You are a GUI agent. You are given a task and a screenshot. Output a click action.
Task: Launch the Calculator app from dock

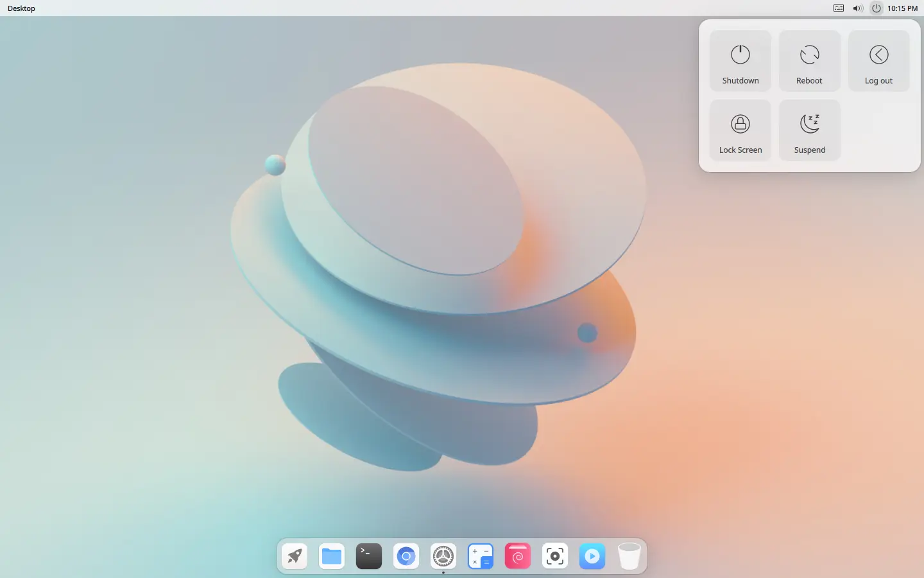click(481, 556)
